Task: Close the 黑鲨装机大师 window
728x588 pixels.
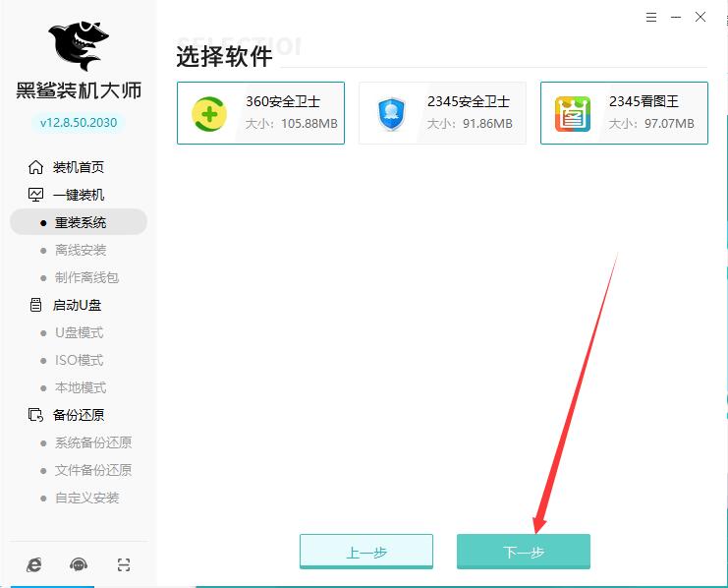Action: tap(700, 17)
